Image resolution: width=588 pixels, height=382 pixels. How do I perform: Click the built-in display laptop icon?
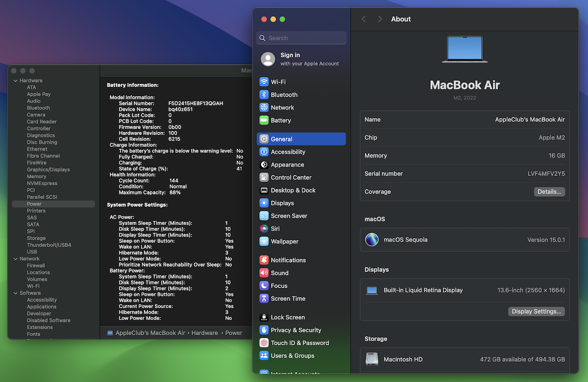(x=372, y=290)
